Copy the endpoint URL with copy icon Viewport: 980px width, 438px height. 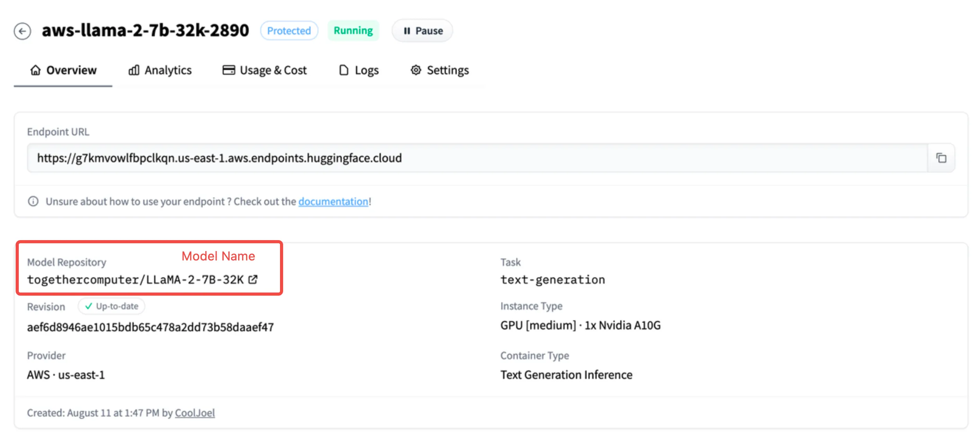pos(941,158)
